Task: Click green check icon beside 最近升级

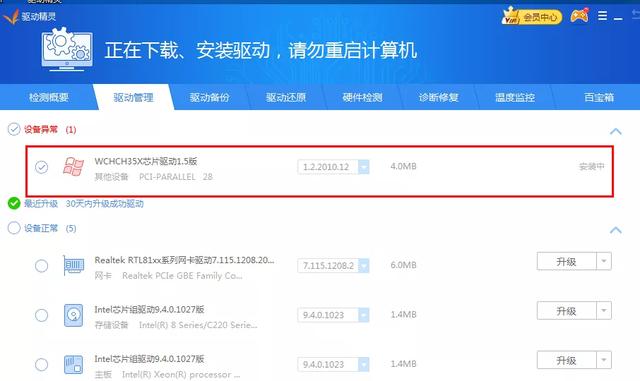Action: (14, 203)
